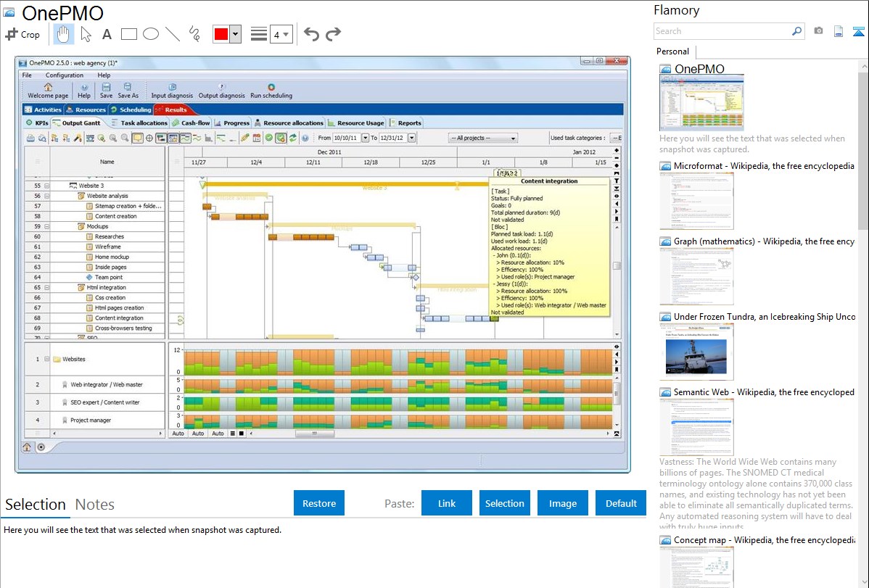
Task: Switch to the Notes tab
Action: 95,505
